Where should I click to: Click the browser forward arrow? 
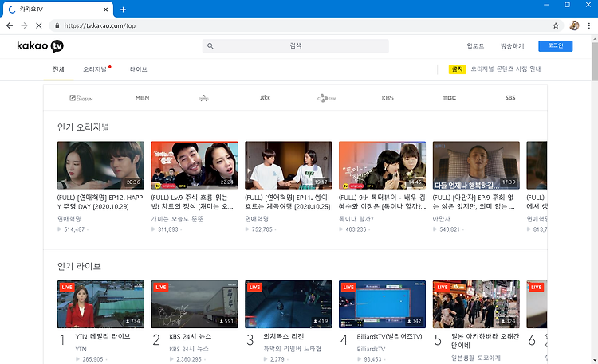pos(24,25)
